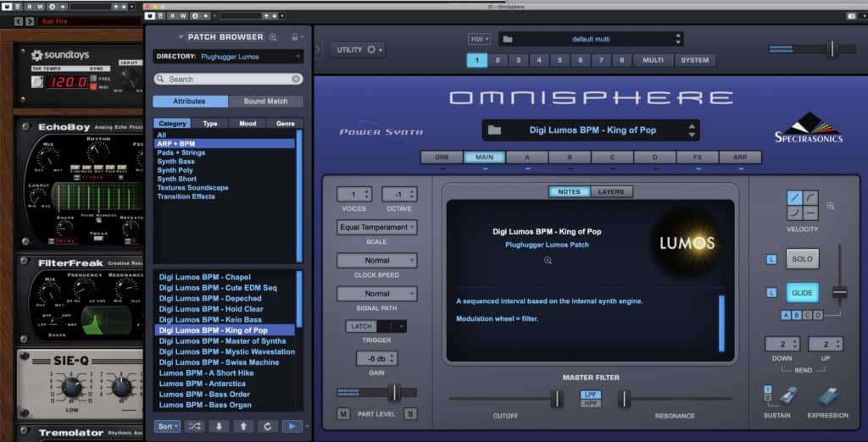Open the layer A tab
This screenshot has width=868, height=442.
tap(527, 157)
